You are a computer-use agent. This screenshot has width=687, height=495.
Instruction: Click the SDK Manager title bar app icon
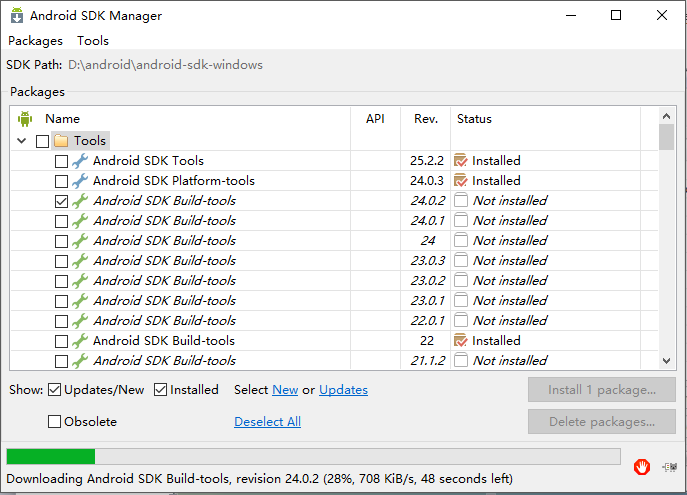click(x=17, y=15)
